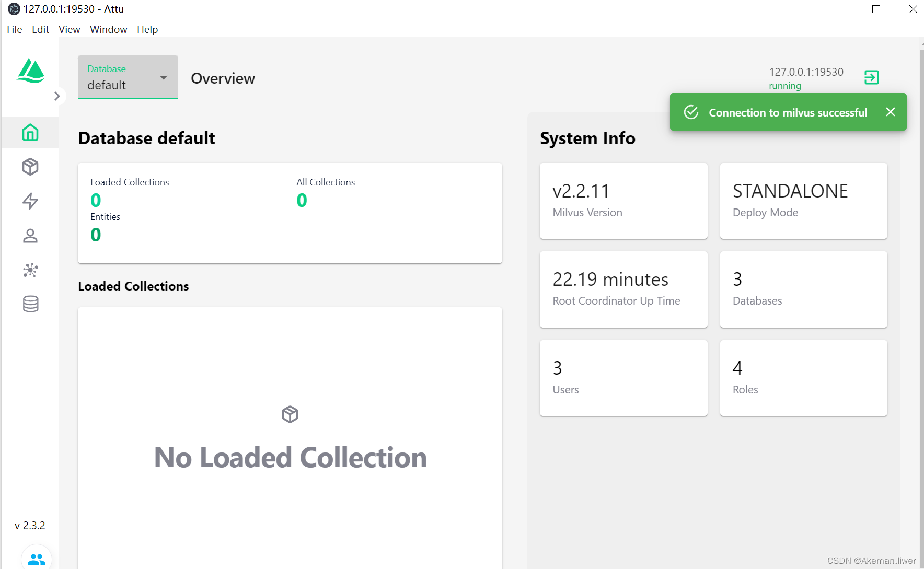Click the running status text
Image resolution: width=924 pixels, height=569 pixels.
(x=784, y=86)
